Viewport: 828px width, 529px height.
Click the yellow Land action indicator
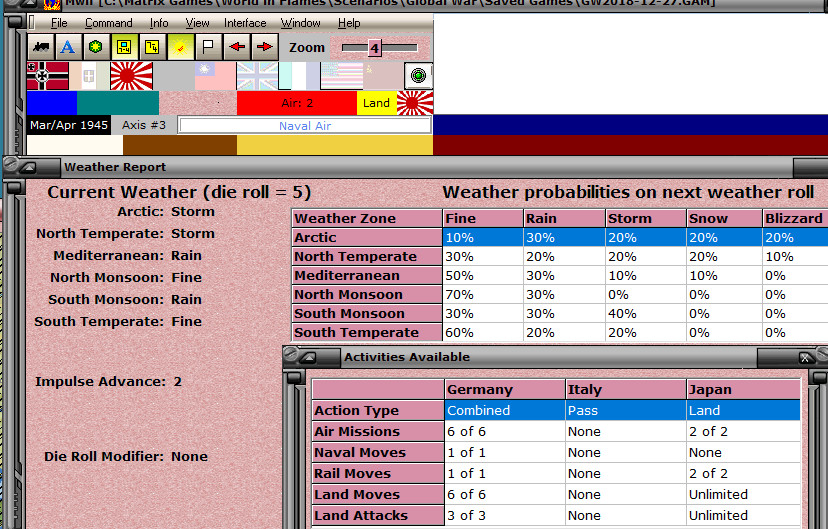click(x=377, y=103)
